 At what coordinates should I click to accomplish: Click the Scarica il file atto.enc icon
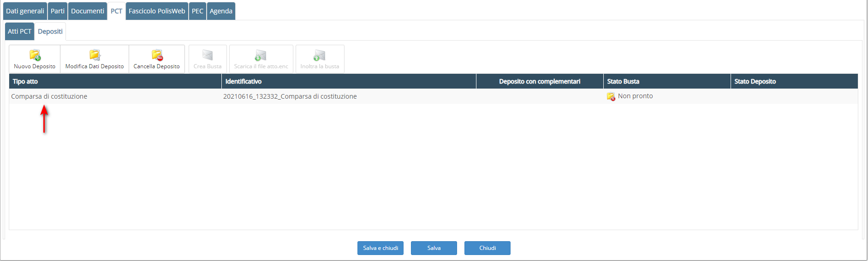tap(261, 56)
